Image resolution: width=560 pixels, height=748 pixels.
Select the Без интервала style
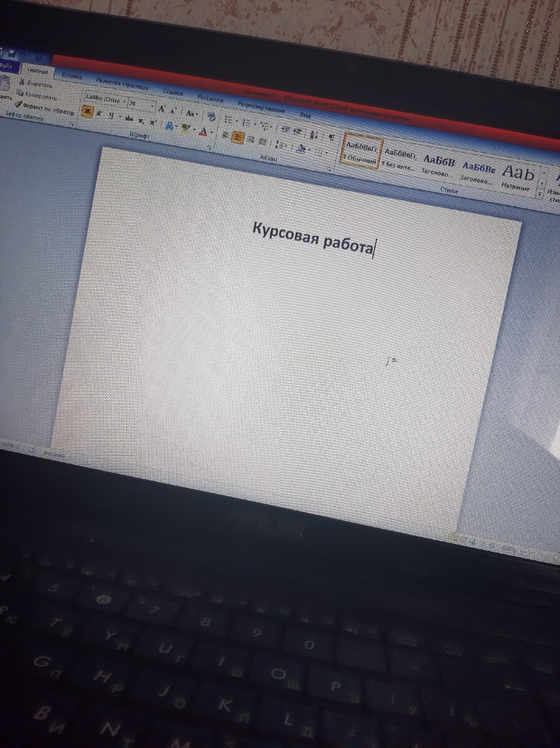(399, 160)
